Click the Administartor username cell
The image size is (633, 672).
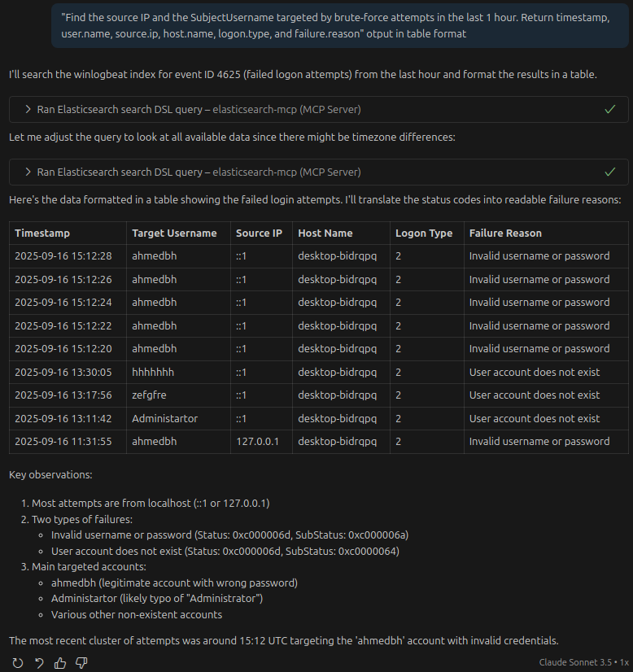164,418
